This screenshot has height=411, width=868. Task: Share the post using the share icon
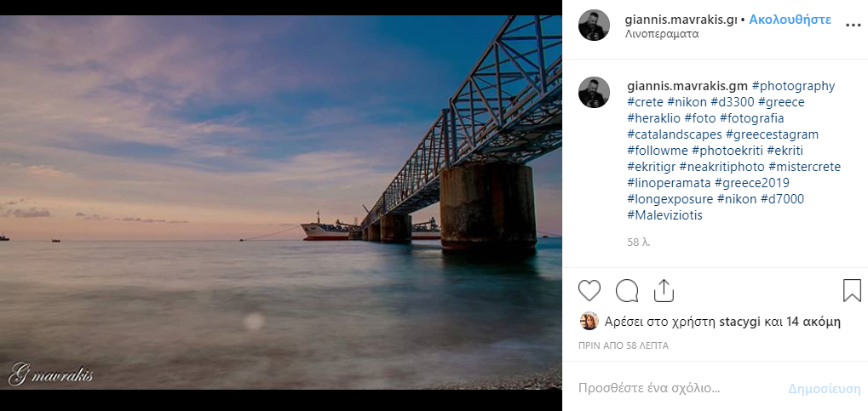point(664,291)
